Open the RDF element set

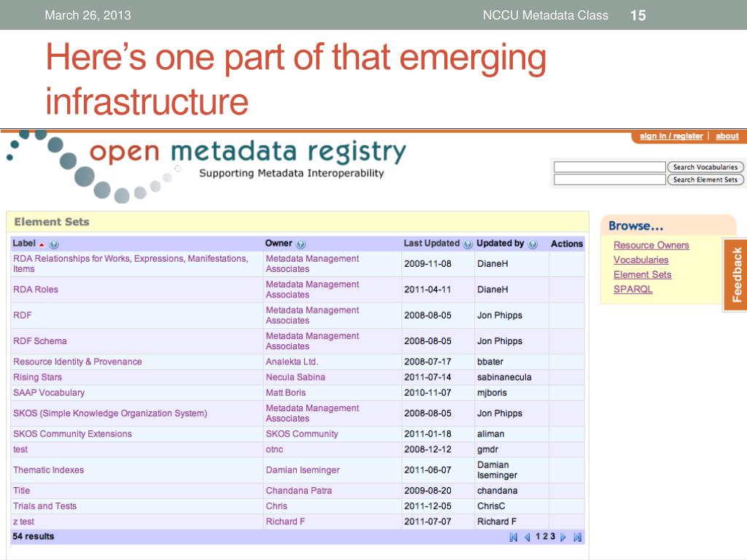pos(23,315)
